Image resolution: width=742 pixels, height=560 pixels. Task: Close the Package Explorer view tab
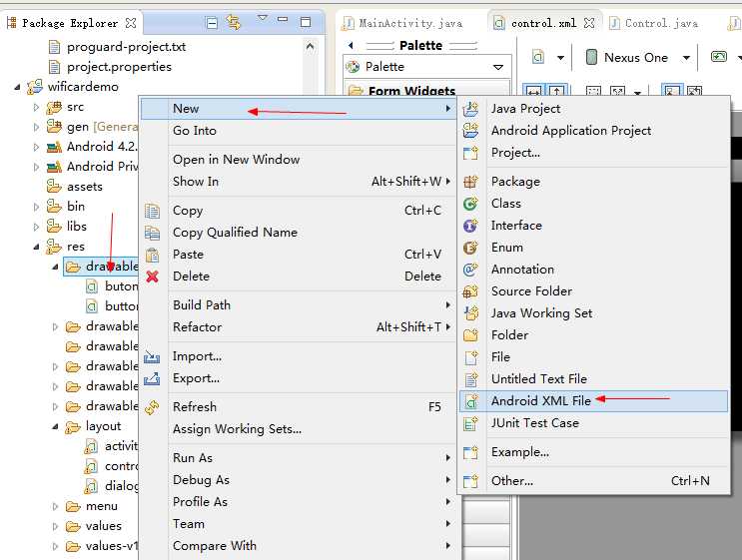pyautogui.click(x=131, y=23)
